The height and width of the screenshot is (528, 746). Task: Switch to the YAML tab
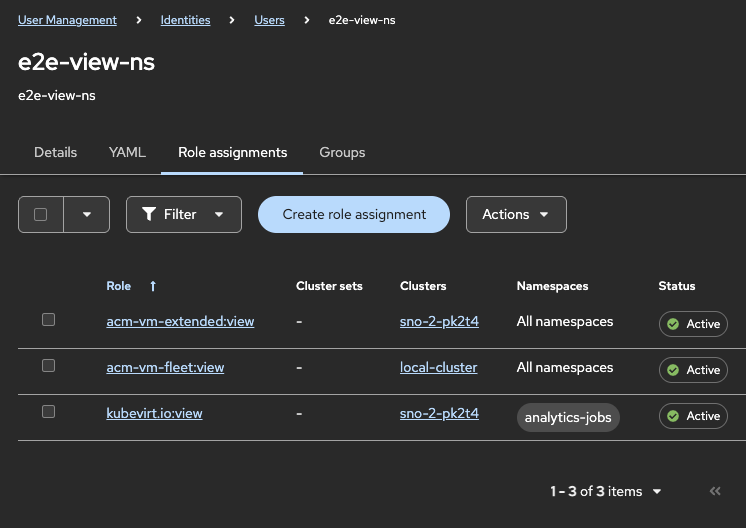coord(127,153)
